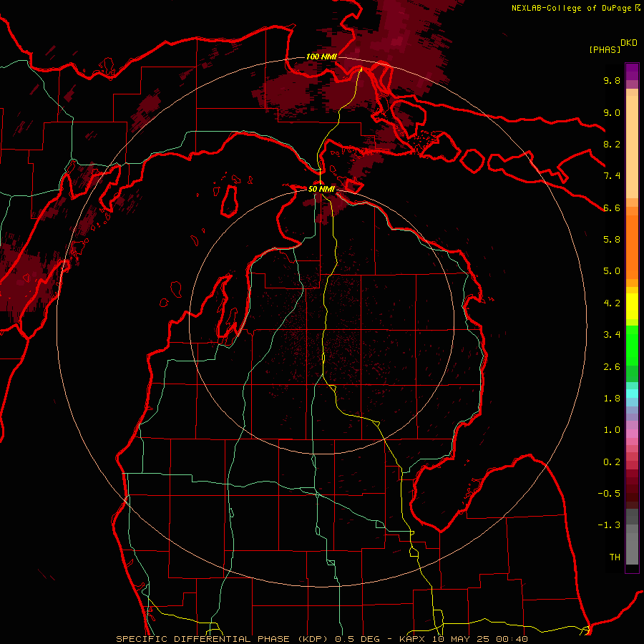Image resolution: width=644 pixels, height=644 pixels.
Task: Click the TH legend label
Action: coord(615,557)
